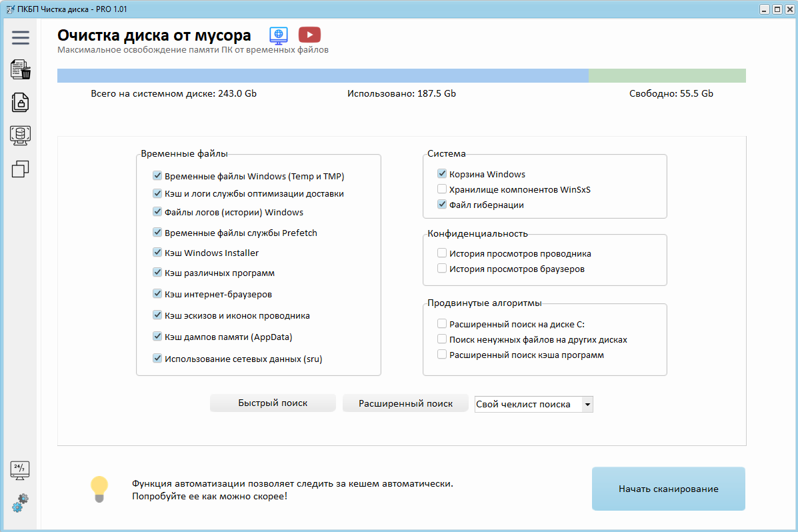Screen dimensions: 798x532
Task: Enable Хранилище компонентов WinSxS checkbox
Action: [442, 189]
